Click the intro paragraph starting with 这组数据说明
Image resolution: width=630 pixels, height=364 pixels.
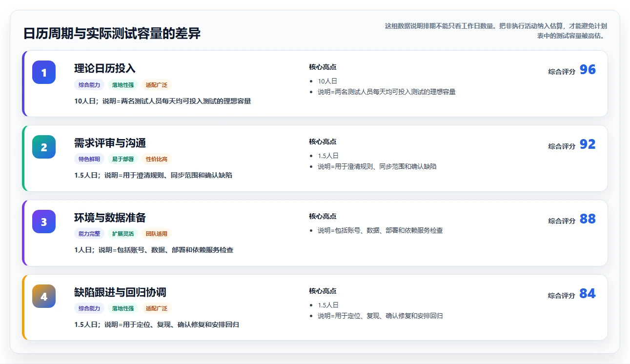(496, 31)
